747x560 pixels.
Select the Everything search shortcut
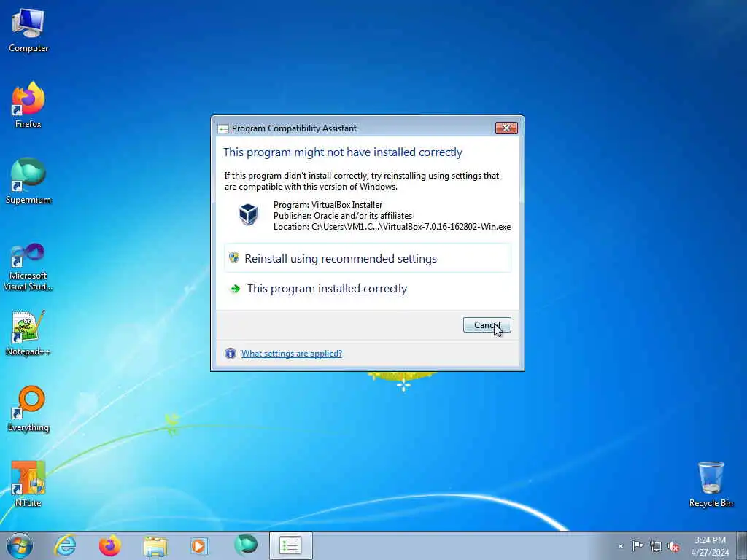[28, 409]
